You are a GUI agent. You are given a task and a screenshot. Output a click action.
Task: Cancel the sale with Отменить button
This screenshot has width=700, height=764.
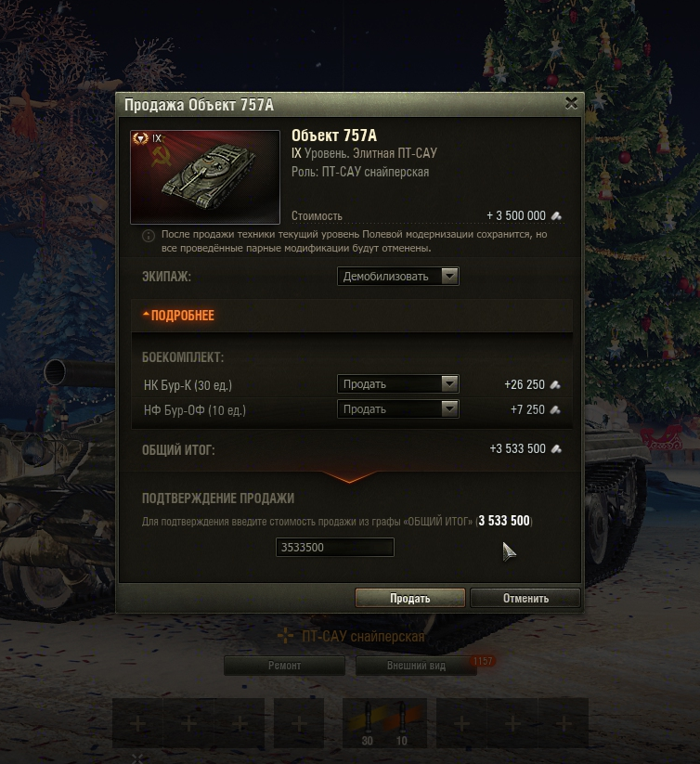pyautogui.click(x=525, y=599)
